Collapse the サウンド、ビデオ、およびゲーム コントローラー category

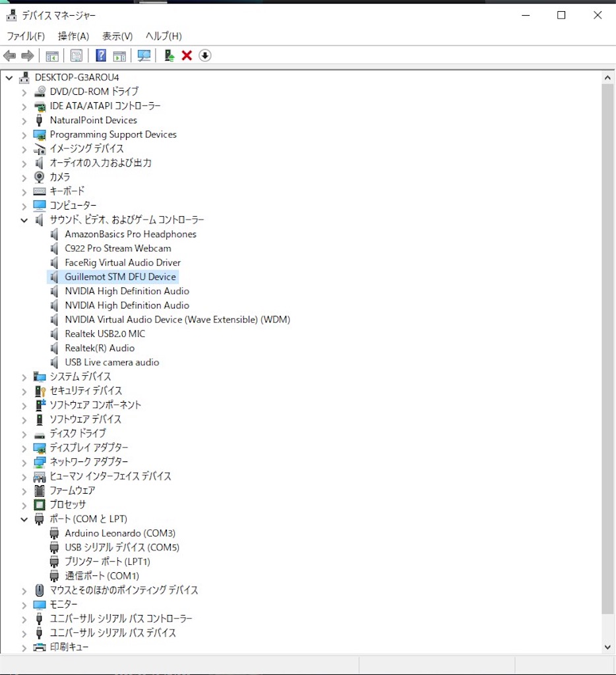[24, 220]
